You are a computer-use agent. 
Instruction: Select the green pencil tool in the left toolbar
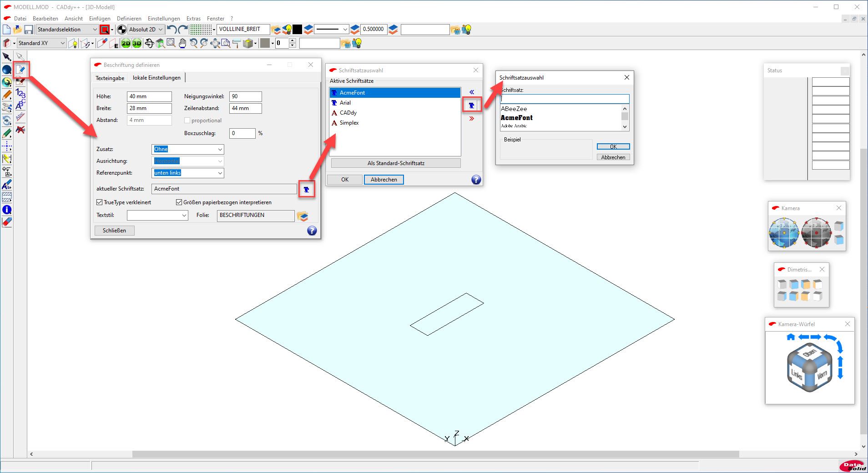pyautogui.click(x=6, y=134)
